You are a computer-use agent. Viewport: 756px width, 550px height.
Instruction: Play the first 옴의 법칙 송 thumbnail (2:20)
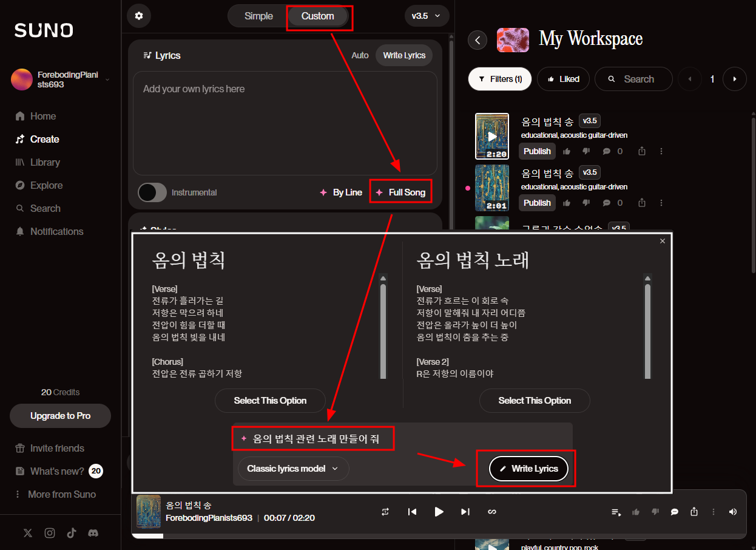[x=492, y=137]
